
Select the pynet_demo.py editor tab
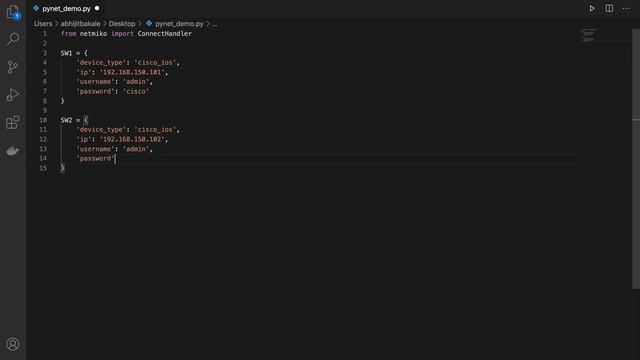click(67, 9)
